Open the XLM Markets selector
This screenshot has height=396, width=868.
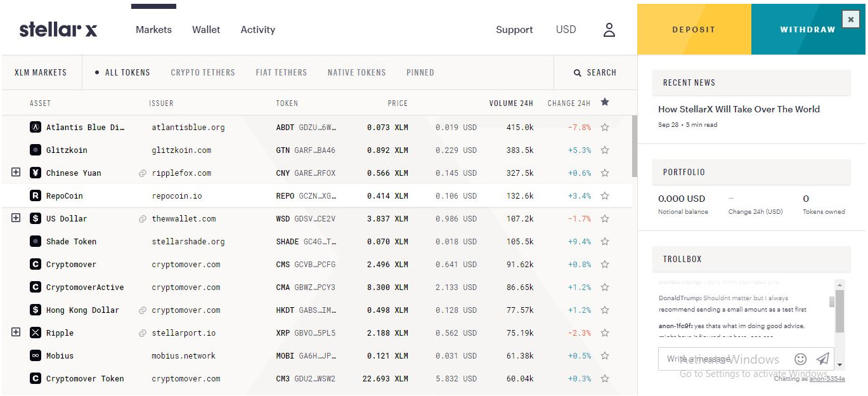click(x=41, y=73)
